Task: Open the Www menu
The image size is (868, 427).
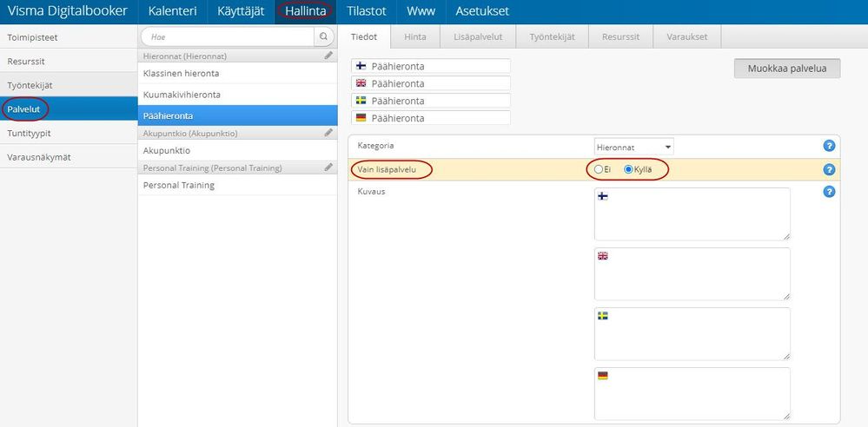Action: pos(421,11)
